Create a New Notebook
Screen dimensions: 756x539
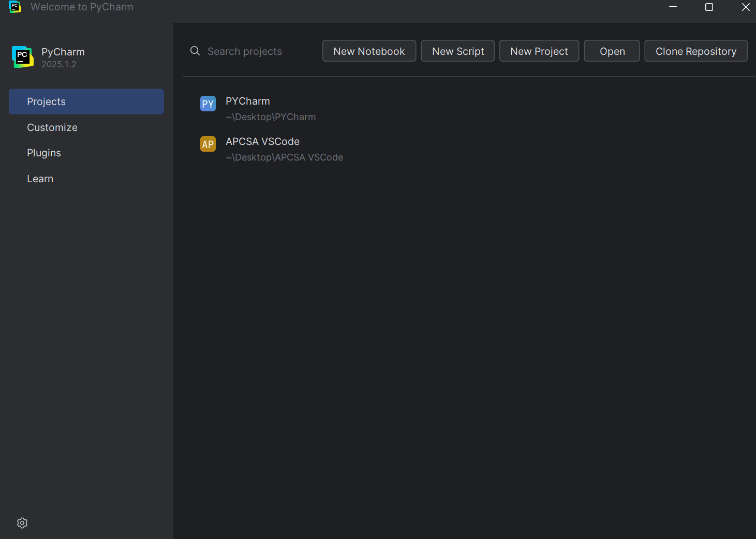click(x=369, y=51)
